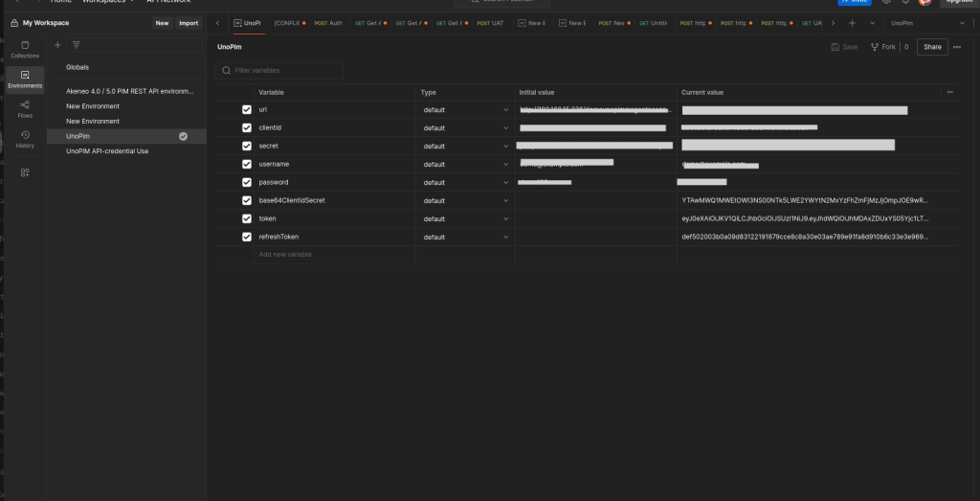Click the Import button
Viewport: 980px width, 501px height.
click(x=189, y=23)
